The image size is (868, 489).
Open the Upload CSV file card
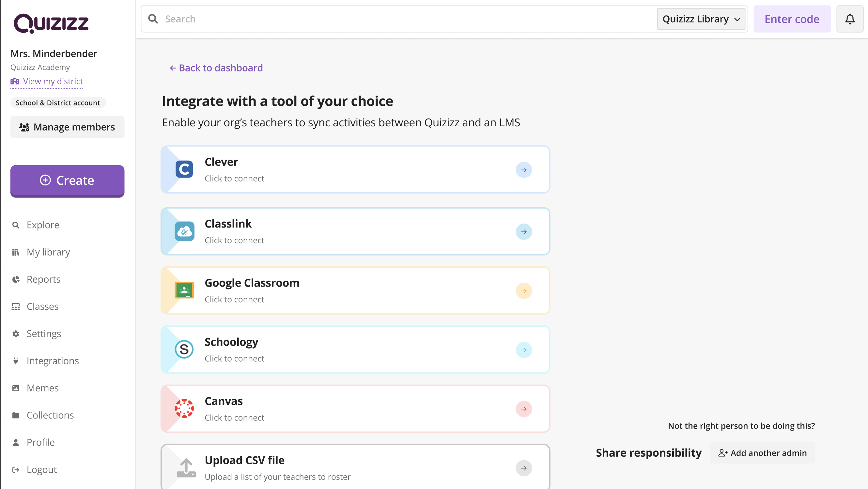click(x=355, y=467)
